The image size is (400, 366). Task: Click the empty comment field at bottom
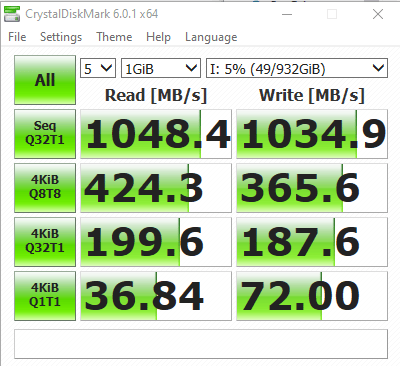[x=201, y=344]
